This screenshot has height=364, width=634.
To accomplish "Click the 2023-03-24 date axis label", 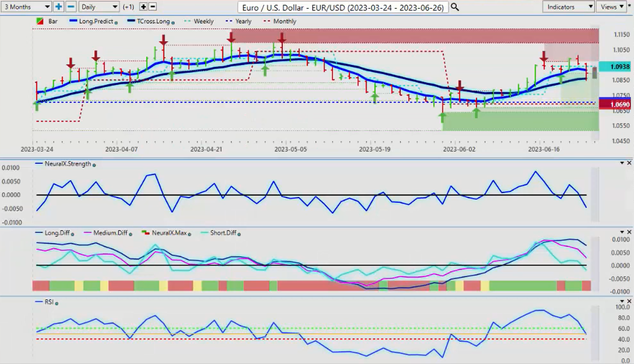I will coord(37,149).
